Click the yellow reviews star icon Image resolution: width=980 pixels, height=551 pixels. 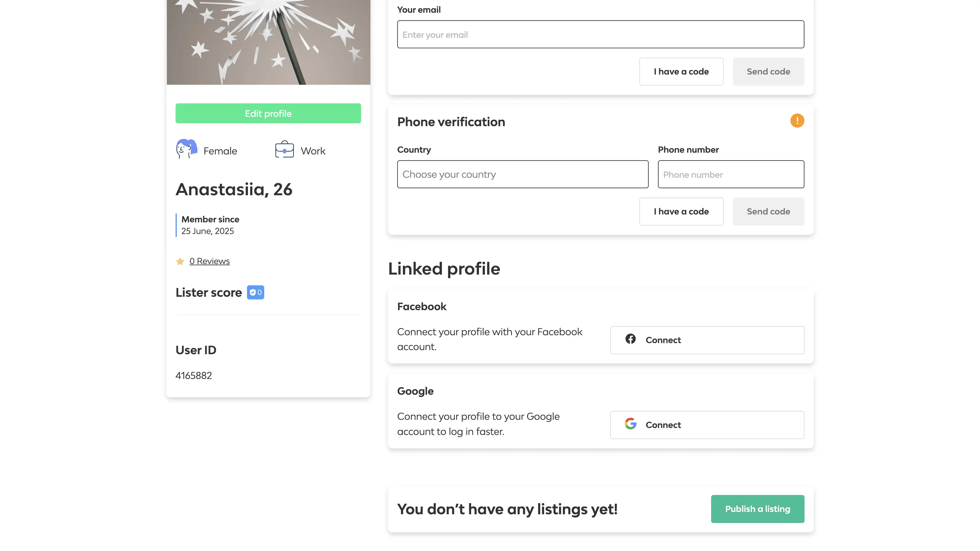[x=180, y=261]
